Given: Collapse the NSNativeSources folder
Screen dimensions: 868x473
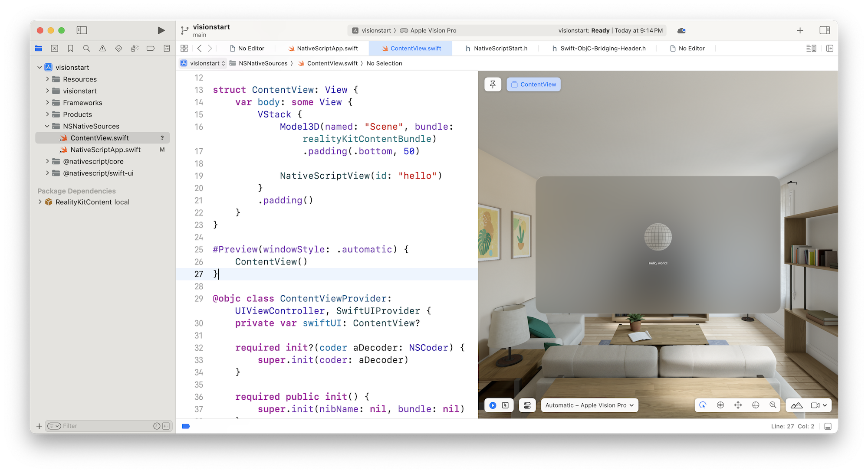Looking at the screenshot, I should tap(47, 126).
